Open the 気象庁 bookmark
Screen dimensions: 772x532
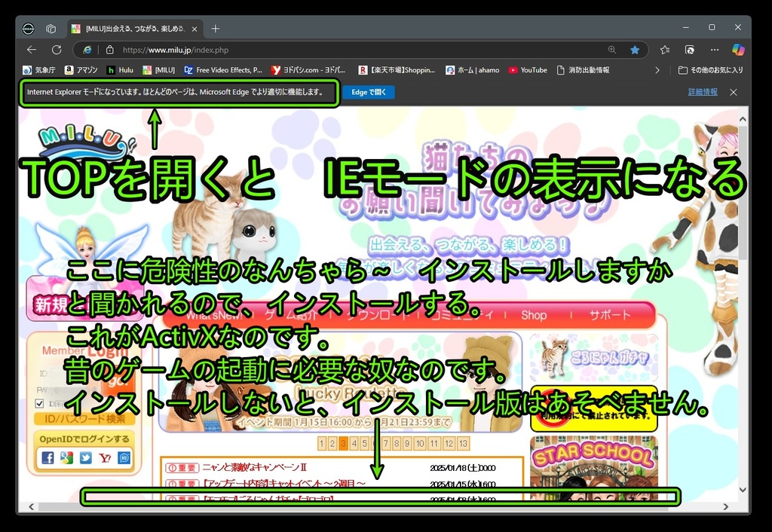pyautogui.click(x=39, y=70)
